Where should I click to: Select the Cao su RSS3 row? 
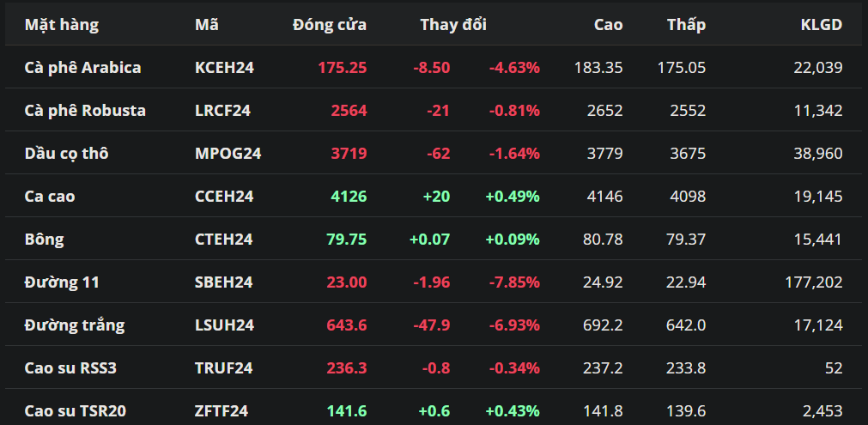(70, 367)
